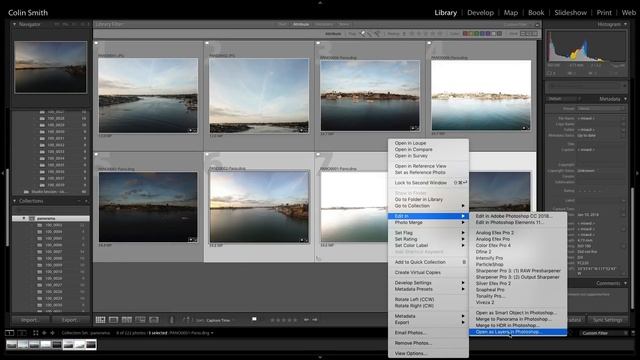Filter by blue color label
This screenshot has width=640, height=360.
tap(482, 34)
